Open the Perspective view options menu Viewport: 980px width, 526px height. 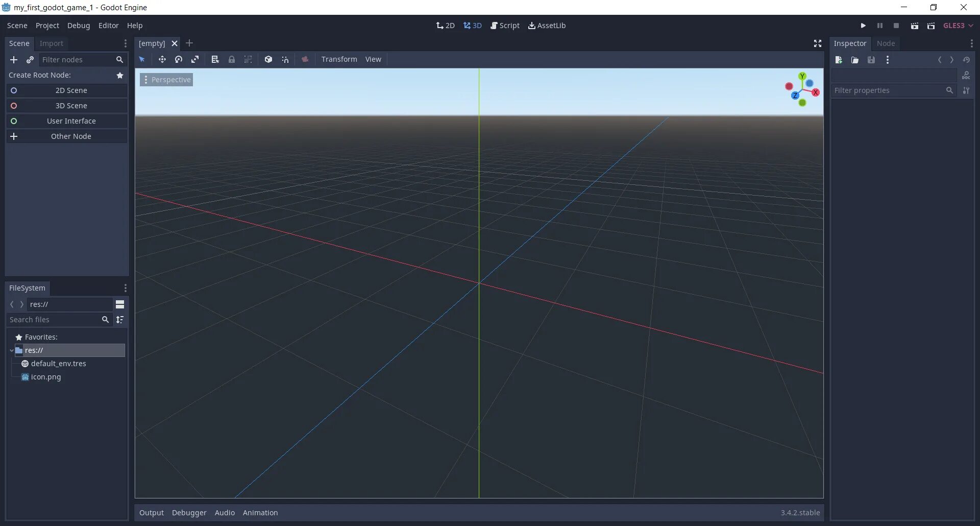[166, 80]
